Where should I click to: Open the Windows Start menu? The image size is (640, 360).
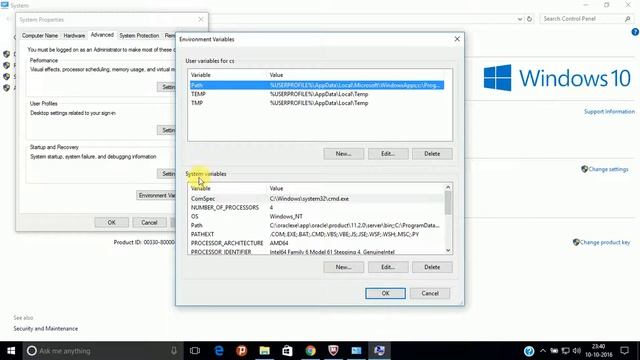tap(11, 351)
